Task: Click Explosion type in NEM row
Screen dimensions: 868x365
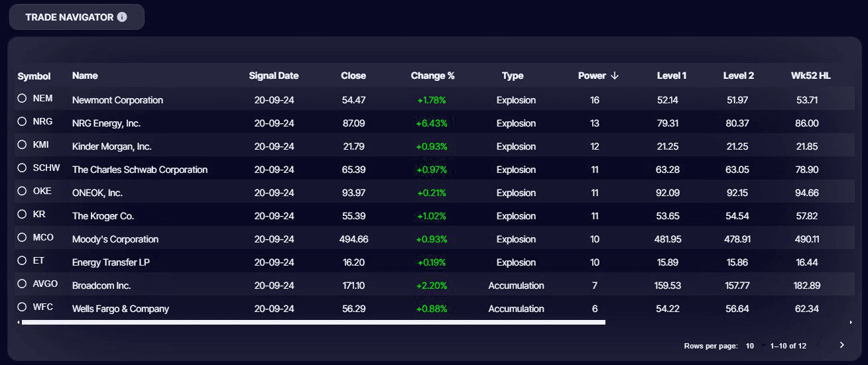Action: pos(516,100)
